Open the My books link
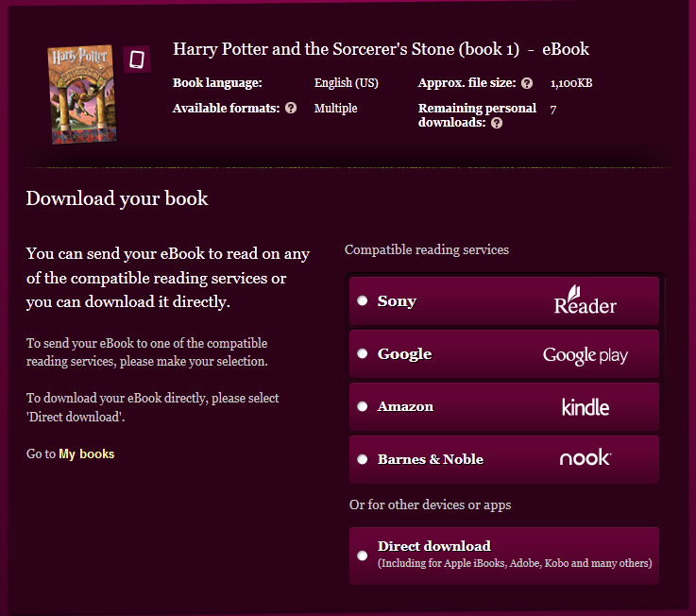 (87, 453)
